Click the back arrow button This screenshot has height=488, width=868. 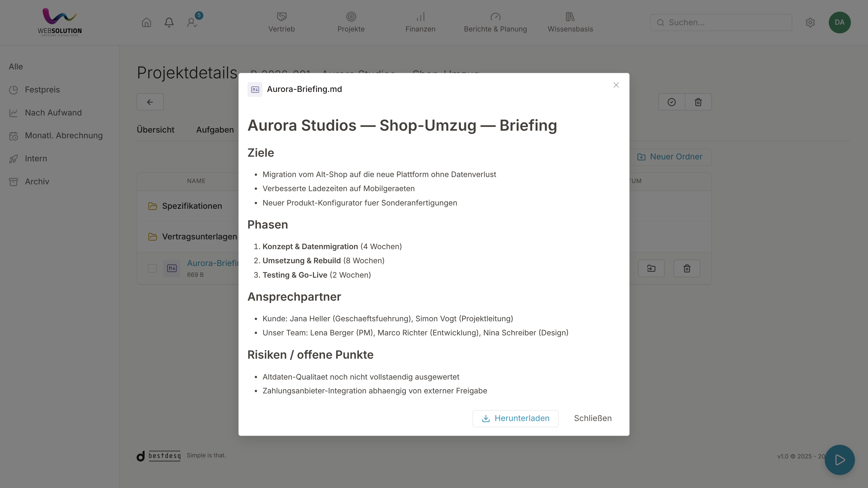click(x=150, y=102)
